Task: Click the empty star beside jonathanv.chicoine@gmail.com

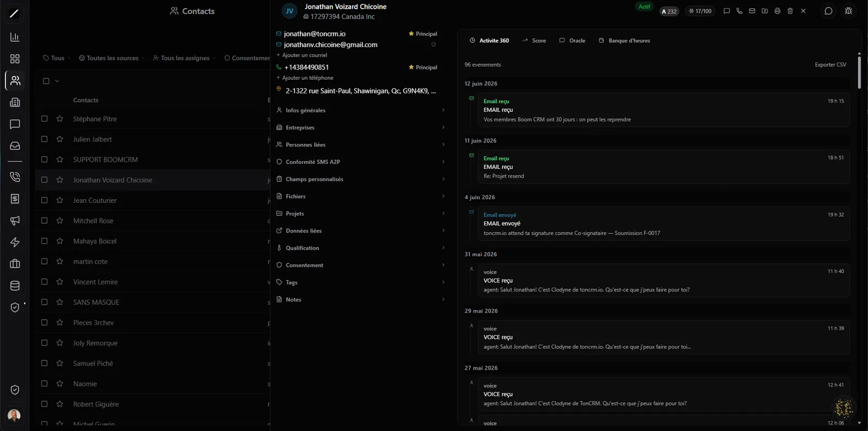Action: click(433, 45)
